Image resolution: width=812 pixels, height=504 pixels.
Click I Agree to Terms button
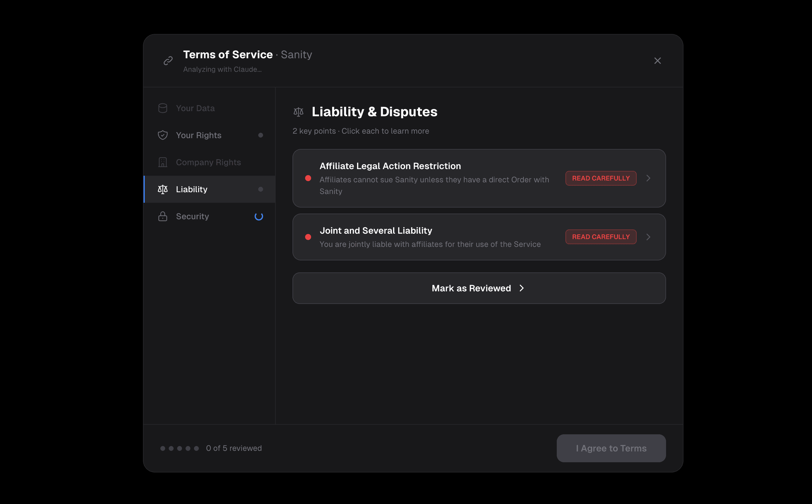tap(611, 448)
